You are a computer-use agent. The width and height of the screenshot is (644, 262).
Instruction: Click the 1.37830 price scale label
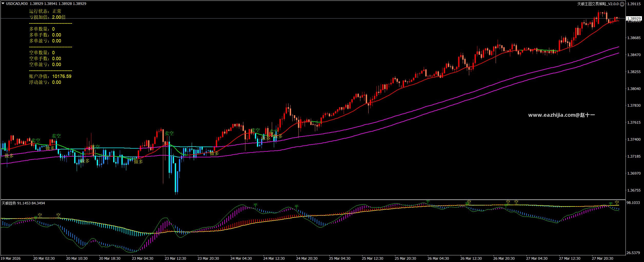tap(634, 105)
